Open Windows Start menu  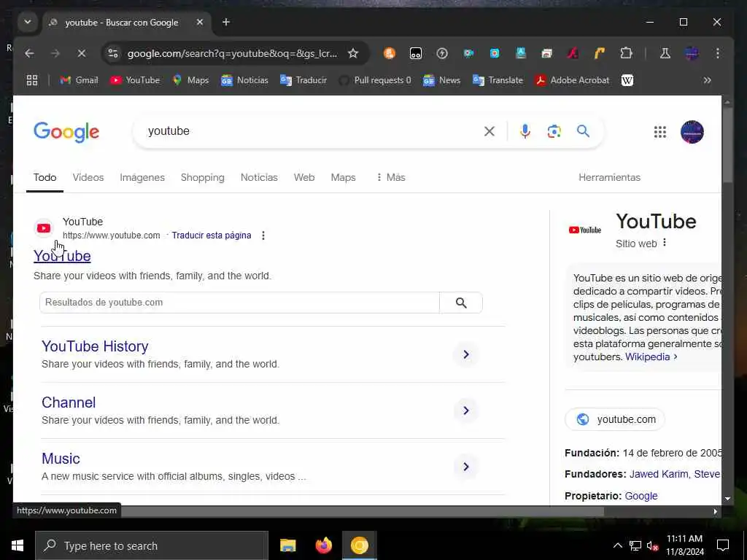click(x=18, y=545)
